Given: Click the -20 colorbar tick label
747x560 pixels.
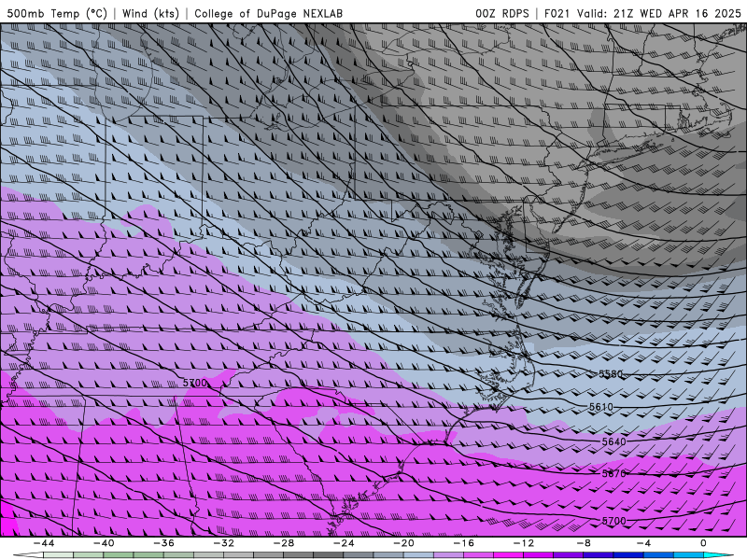Looking at the screenshot, I should coord(404,543).
